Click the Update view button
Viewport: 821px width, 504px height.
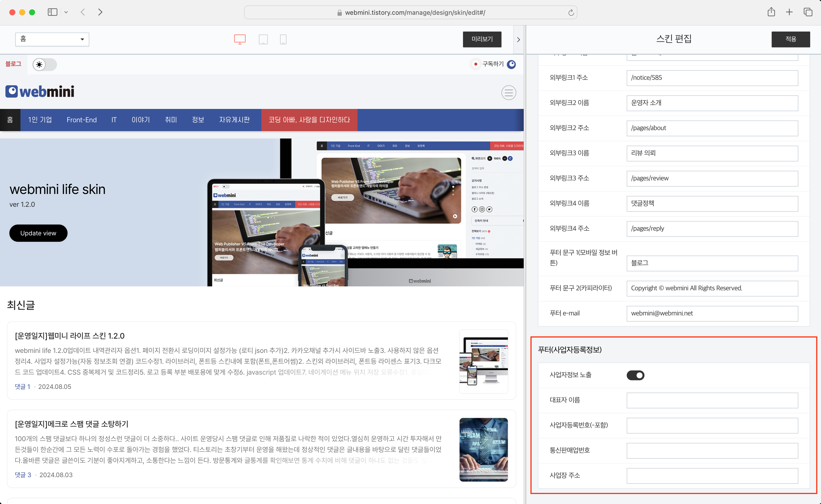pyautogui.click(x=38, y=233)
